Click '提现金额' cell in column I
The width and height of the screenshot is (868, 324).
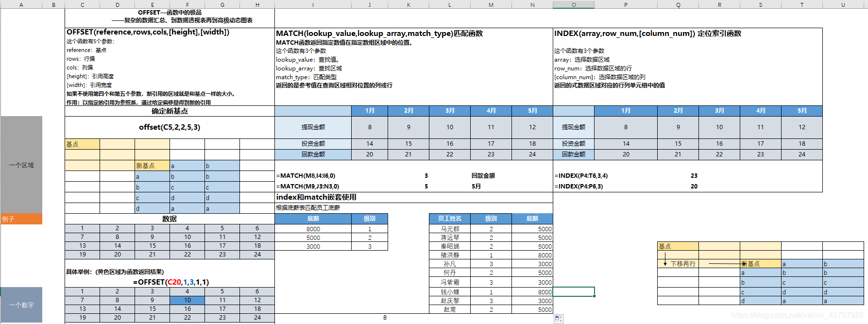[x=313, y=127]
